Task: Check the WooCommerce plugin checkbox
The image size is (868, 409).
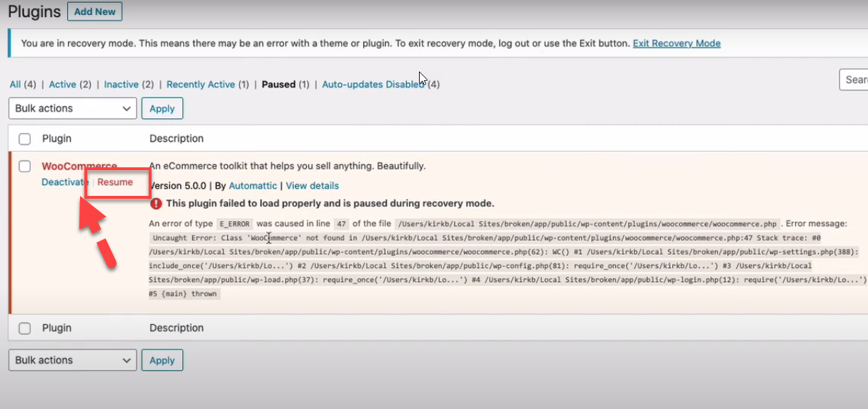Action: coord(25,166)
